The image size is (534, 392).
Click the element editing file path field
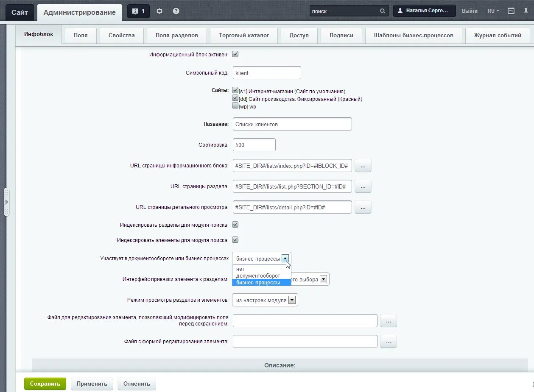coord(305,321)
